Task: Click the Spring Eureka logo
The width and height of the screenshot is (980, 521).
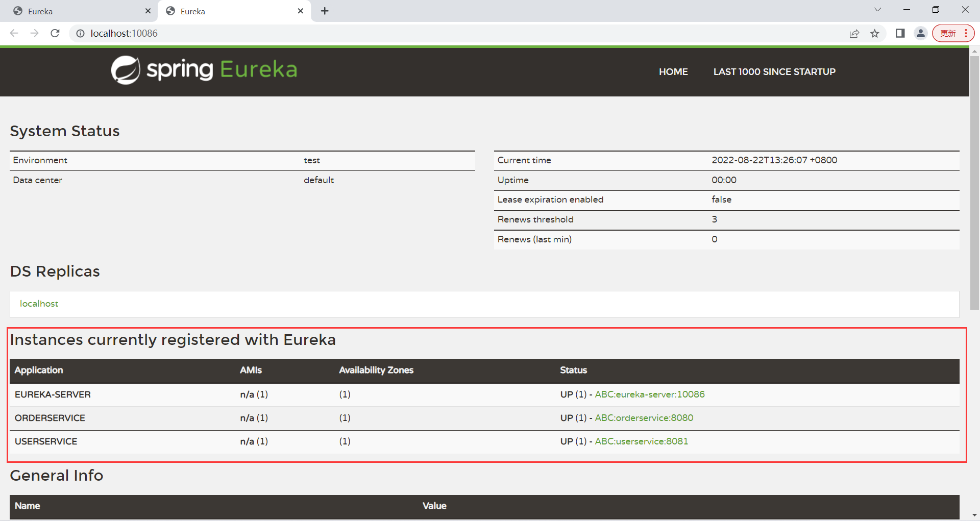Action: point(204,70)
